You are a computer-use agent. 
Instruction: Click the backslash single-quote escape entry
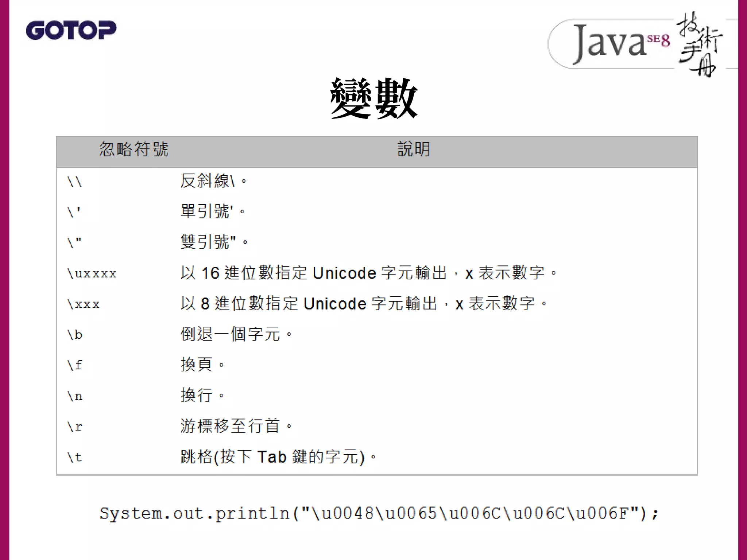click(x=74, y=212)
